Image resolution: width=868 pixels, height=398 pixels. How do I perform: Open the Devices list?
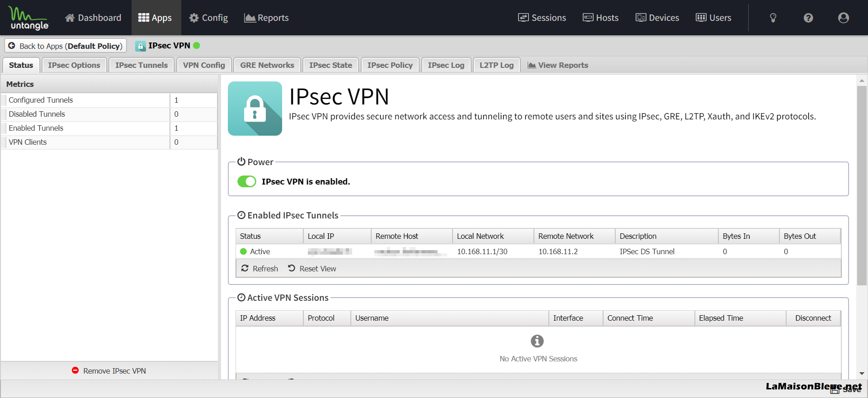click(657, 18)
